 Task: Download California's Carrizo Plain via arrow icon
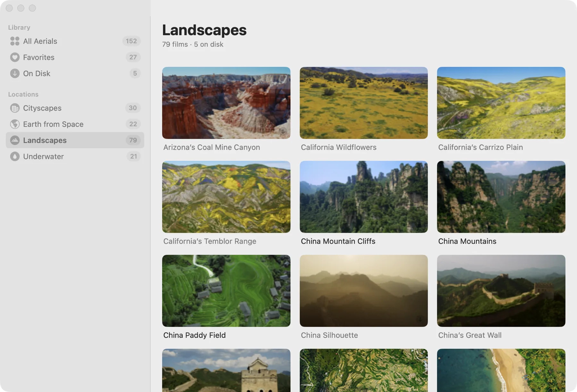558,131
